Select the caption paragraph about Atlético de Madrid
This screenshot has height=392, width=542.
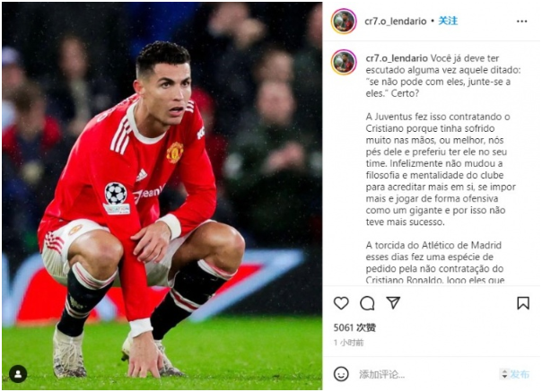(x=435, y=263)
